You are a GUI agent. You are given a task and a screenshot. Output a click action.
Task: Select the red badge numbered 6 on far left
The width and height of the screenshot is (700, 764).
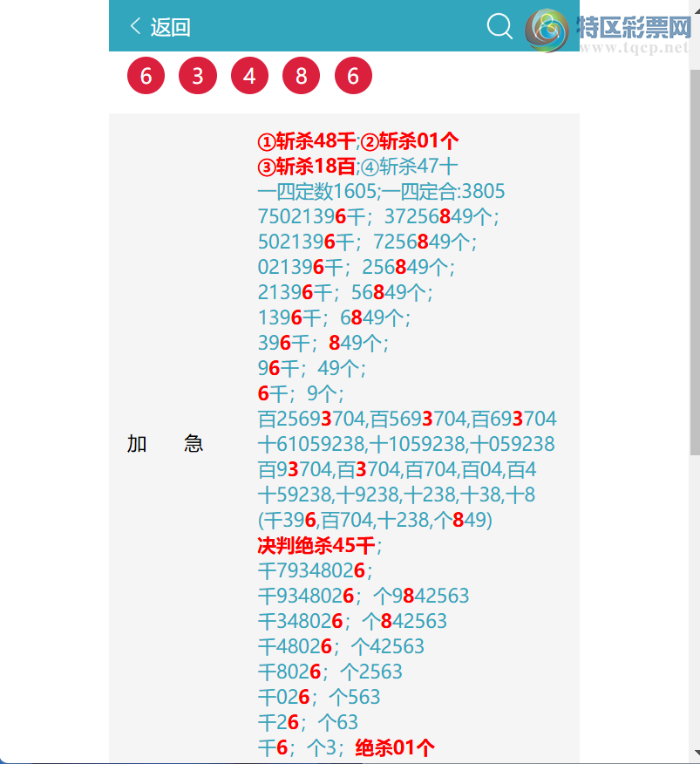(x=146, y=76)
